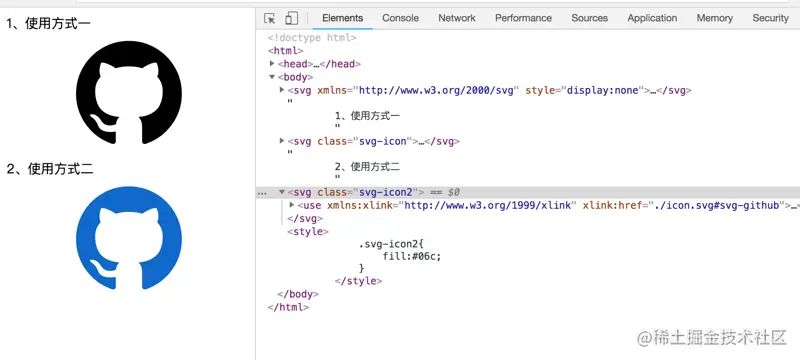The height and width of the screenshot is (360, 800).
Task: Click the .svg-icon2{ selector text
Action: point(391,244)
